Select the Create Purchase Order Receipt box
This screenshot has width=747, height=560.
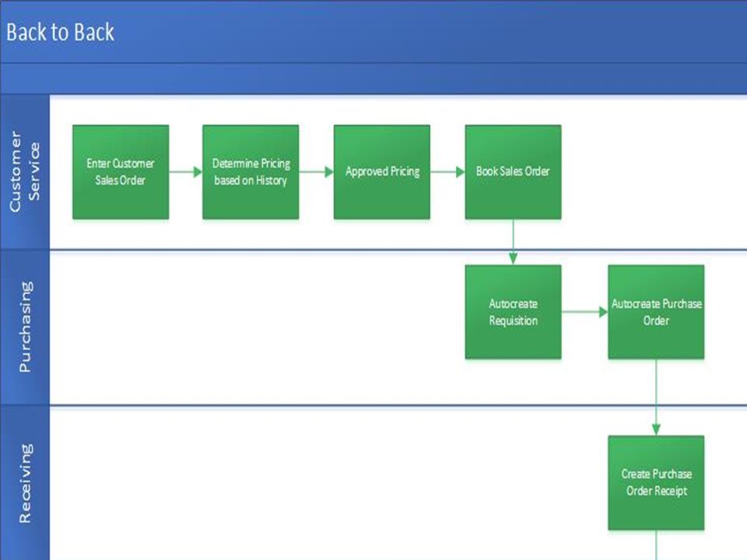656,482
